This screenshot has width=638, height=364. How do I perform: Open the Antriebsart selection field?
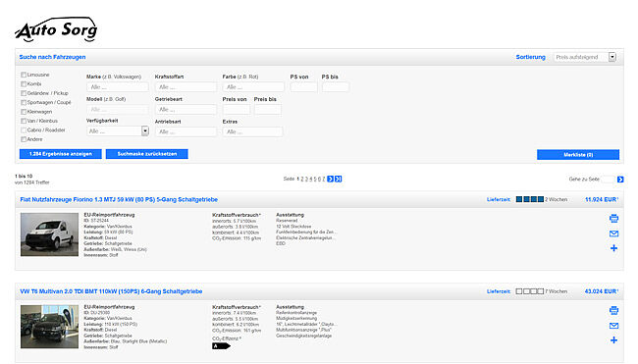click(186, 131)
